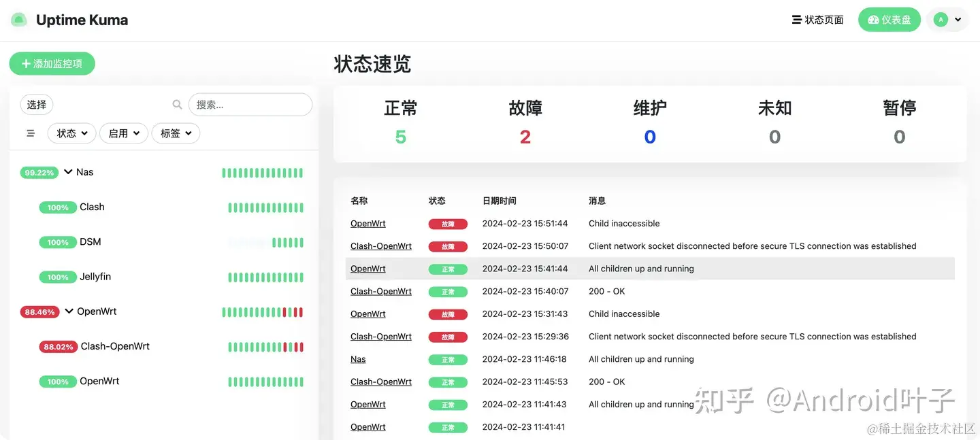Click the Nas 99.22% uptime badge
The height and width of the screenshot is (440, 980).
pyautogui.click(x=39, y=173)
